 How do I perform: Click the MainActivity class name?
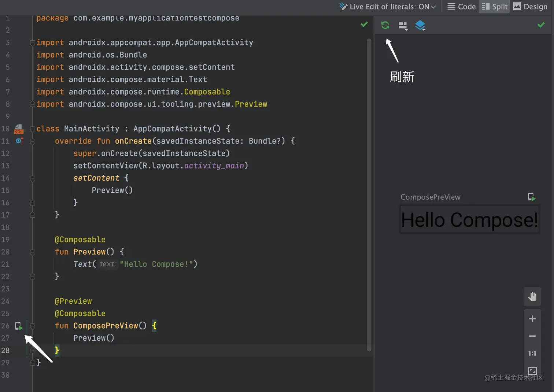point(92,129)
